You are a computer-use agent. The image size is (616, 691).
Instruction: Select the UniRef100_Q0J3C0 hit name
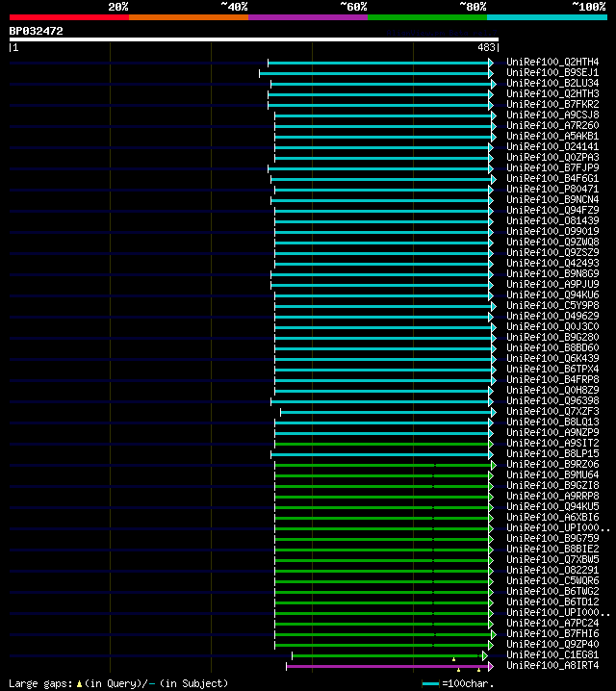552,326
